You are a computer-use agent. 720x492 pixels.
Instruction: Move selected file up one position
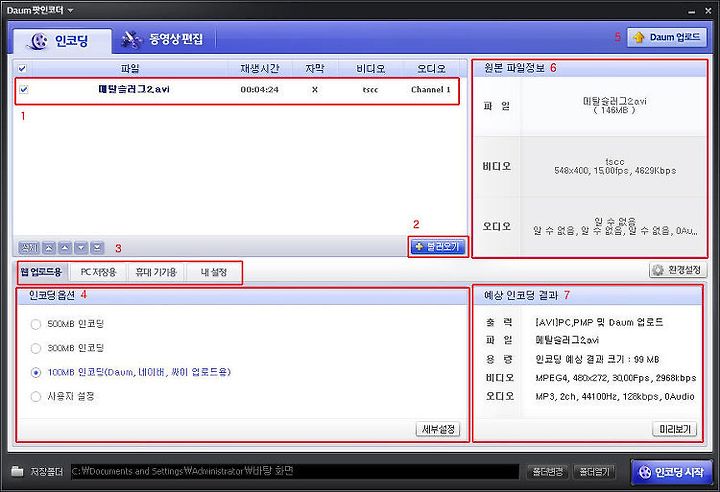click(x=65, y=248)
